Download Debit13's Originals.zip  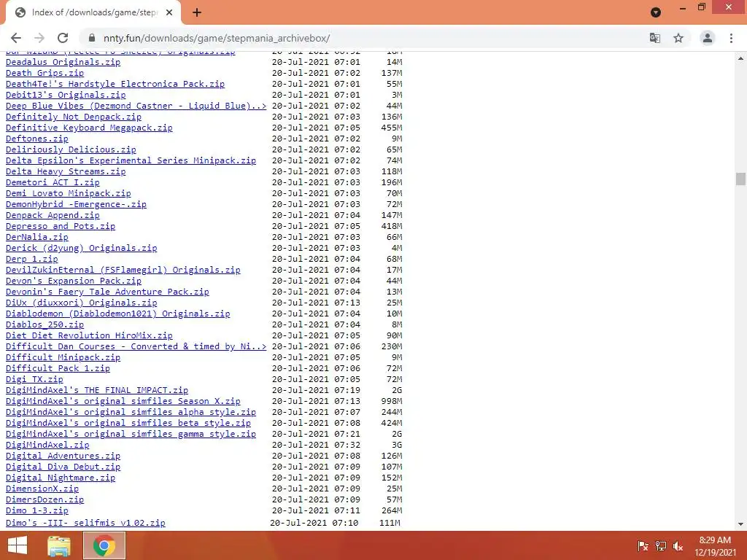point(66,95)
